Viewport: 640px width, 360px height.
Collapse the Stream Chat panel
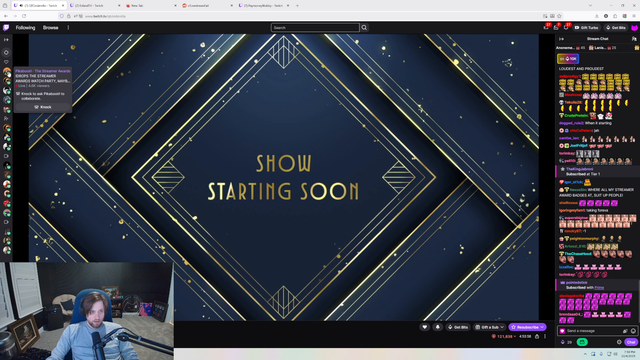[x=562, y=39]
